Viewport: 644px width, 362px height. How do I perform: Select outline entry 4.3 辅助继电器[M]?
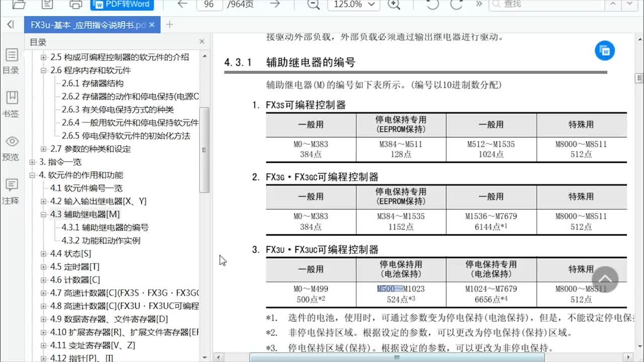85,214
